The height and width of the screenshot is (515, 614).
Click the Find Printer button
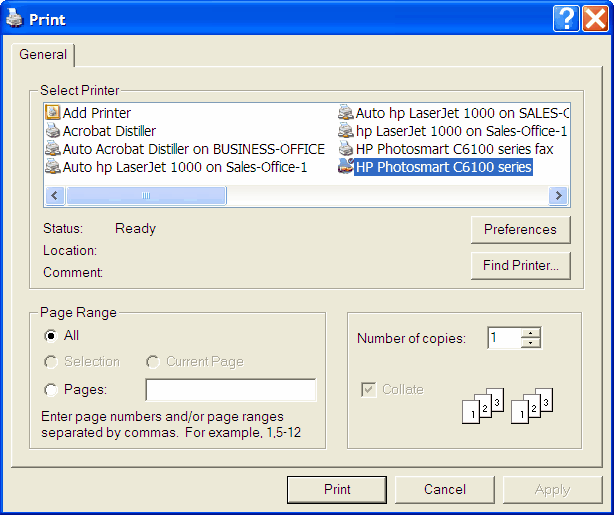[x=520, y=265]
